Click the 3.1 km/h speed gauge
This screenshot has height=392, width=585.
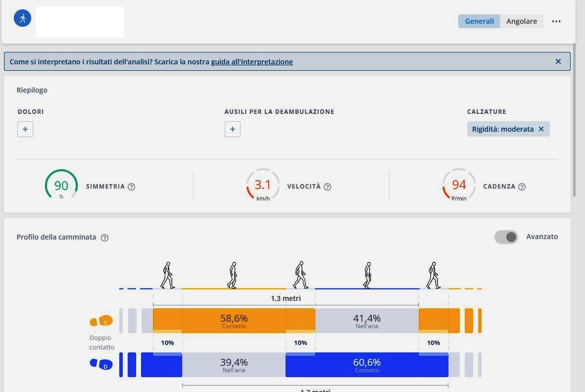tap(263, 186)
